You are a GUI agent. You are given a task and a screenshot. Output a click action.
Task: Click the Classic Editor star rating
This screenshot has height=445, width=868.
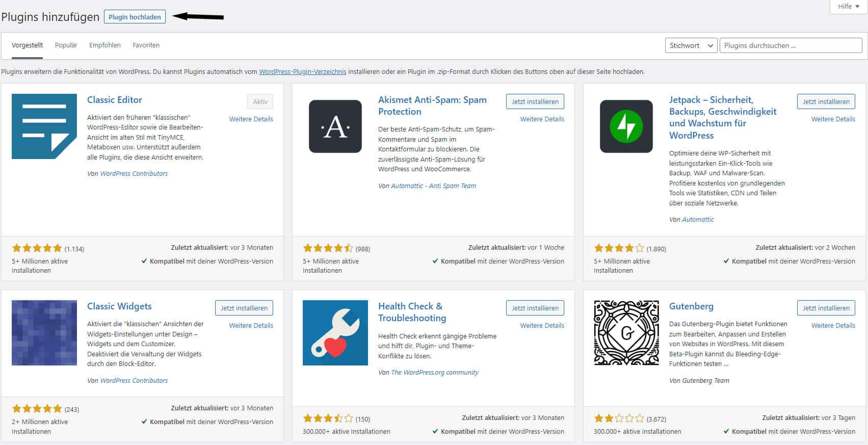click(x=37, y=248)
